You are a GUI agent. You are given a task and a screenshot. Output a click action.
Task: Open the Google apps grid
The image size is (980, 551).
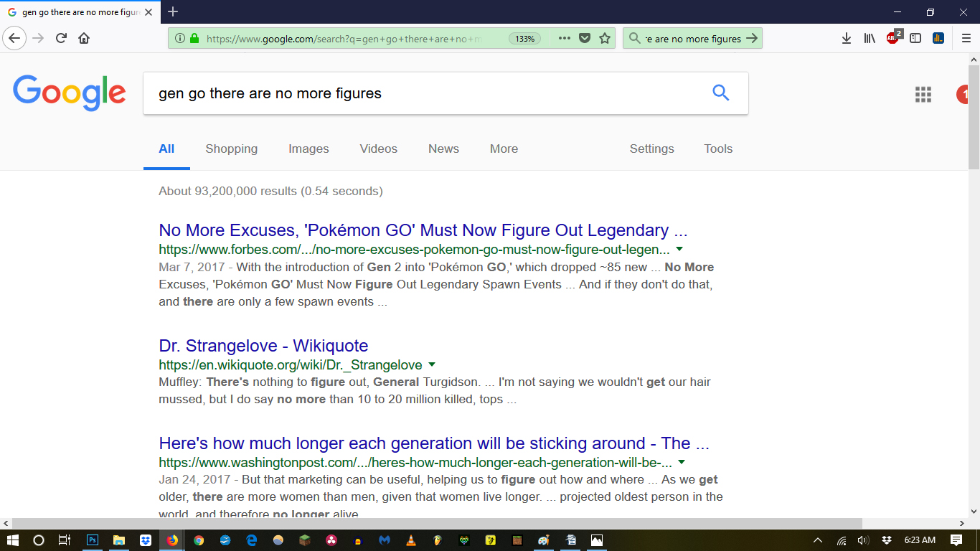(923, 94)
